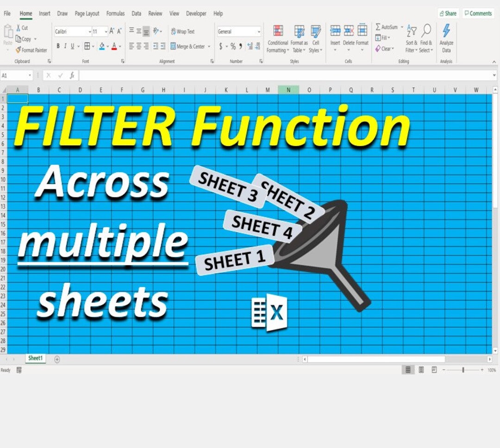Open the General number format dropdown
Image resolution: width=500 pixels, height=448 pixels.
(x=238, y=31)
